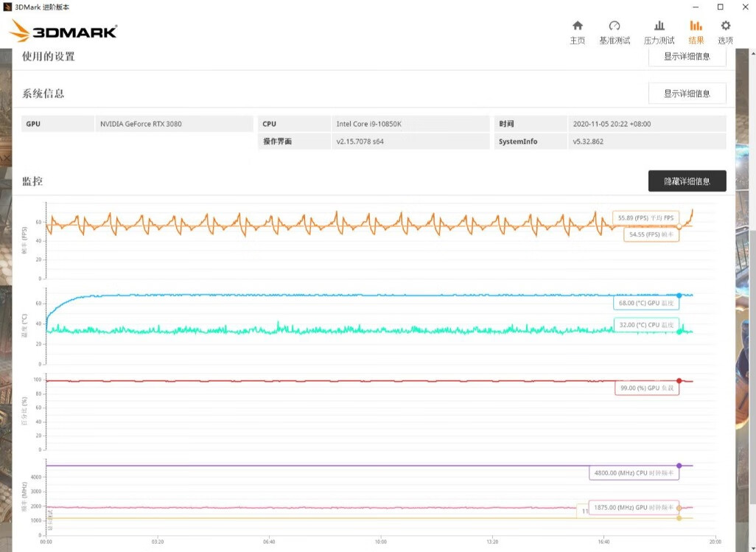The image size is (756, 552).
Task: Switch to the 结果 results tab
Action: (696, 32)
